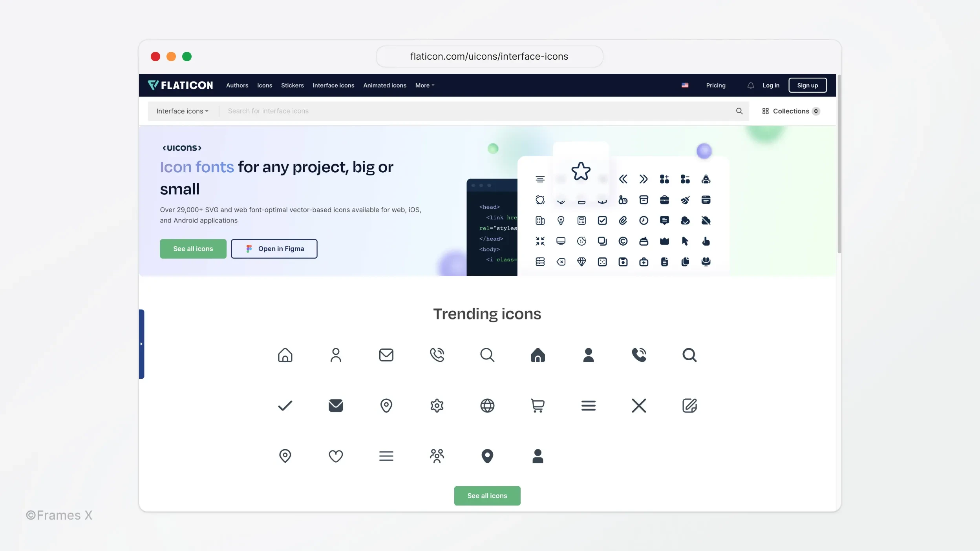Open the Collections expander panel
This screenshot has height=551, width=980.
(x=791, y=111)
